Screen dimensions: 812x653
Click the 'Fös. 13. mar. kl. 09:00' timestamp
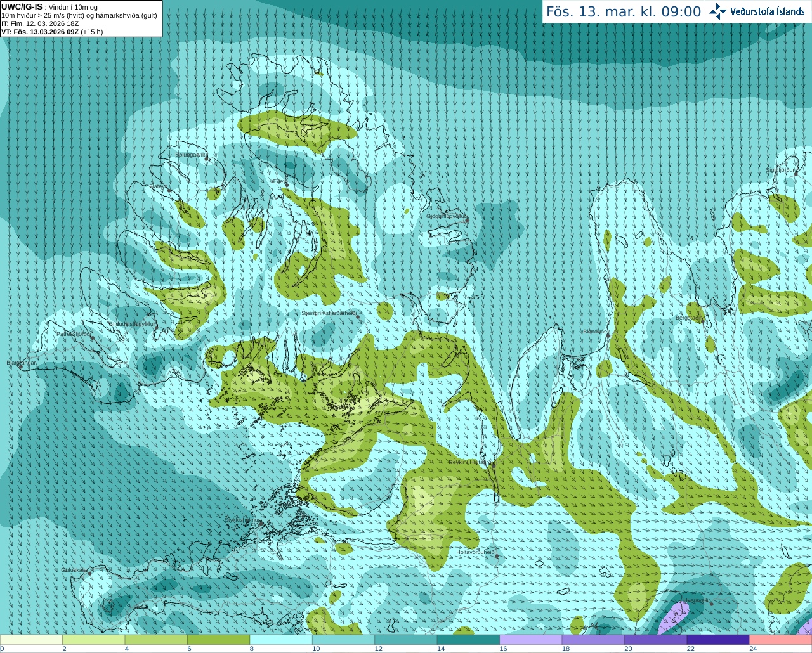[624, 12]
